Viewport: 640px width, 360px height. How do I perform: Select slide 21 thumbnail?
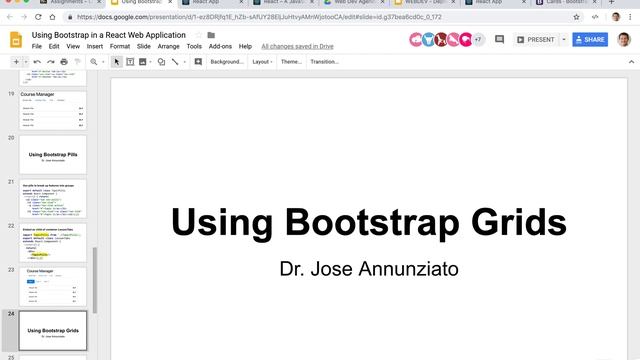pos(53,199)
